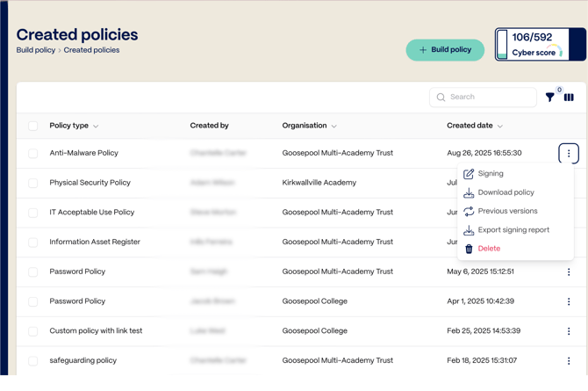Click kebab menu for safeguarding policy row
Viewport: 588px width, 391px height.
click(569, 361)
